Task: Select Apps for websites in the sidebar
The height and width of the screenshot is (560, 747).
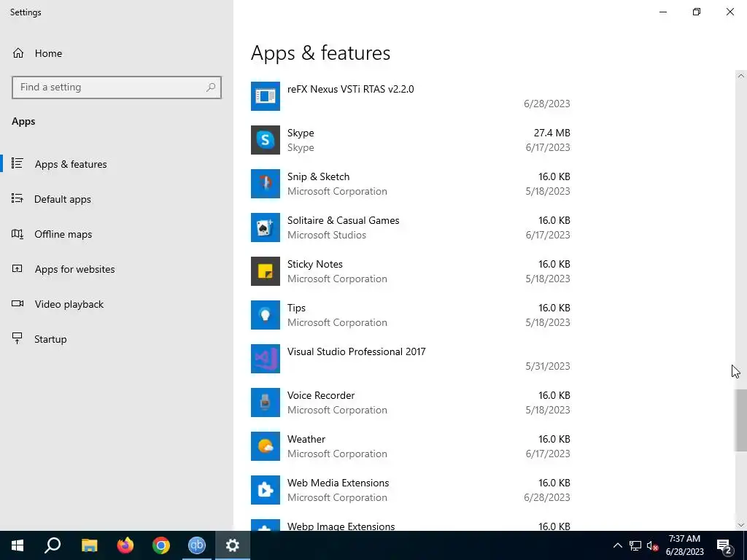Action: tap(75, 269)
